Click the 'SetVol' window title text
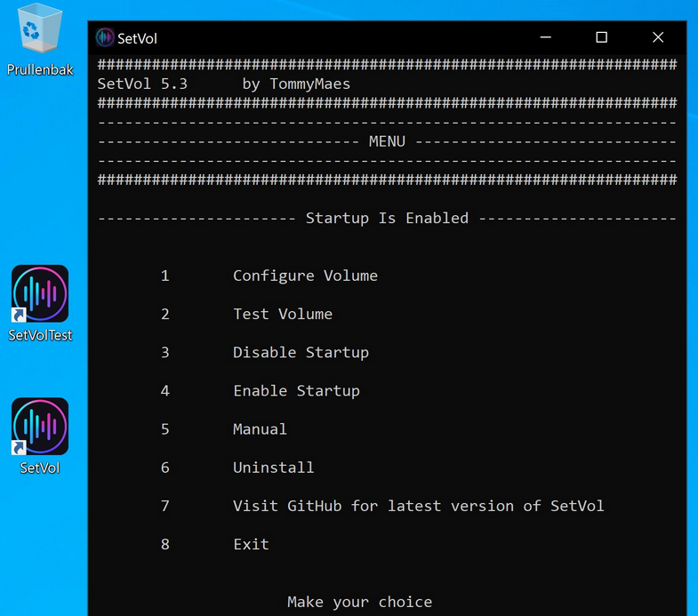 (x=137, y=39)
